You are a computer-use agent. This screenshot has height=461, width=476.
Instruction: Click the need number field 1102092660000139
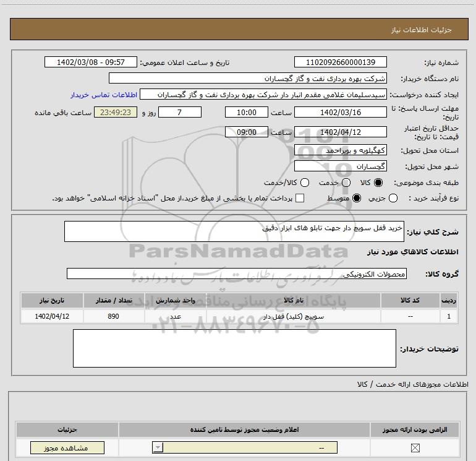tap(340, 62)
